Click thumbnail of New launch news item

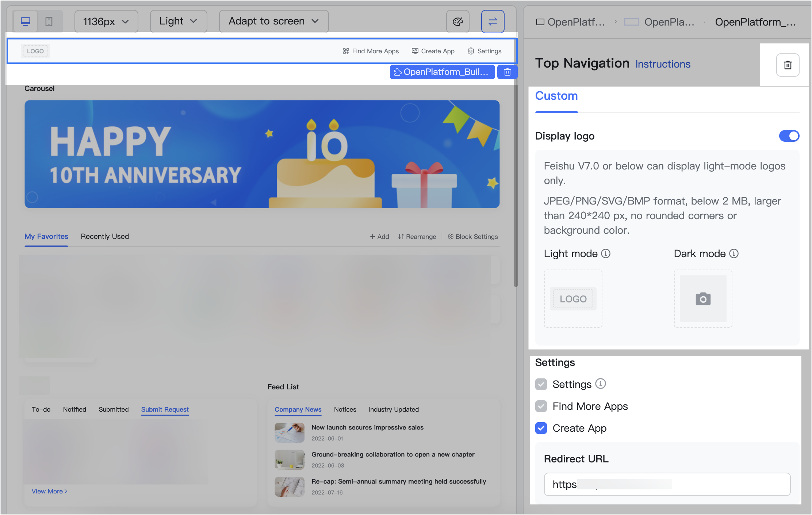click(290, 433)
